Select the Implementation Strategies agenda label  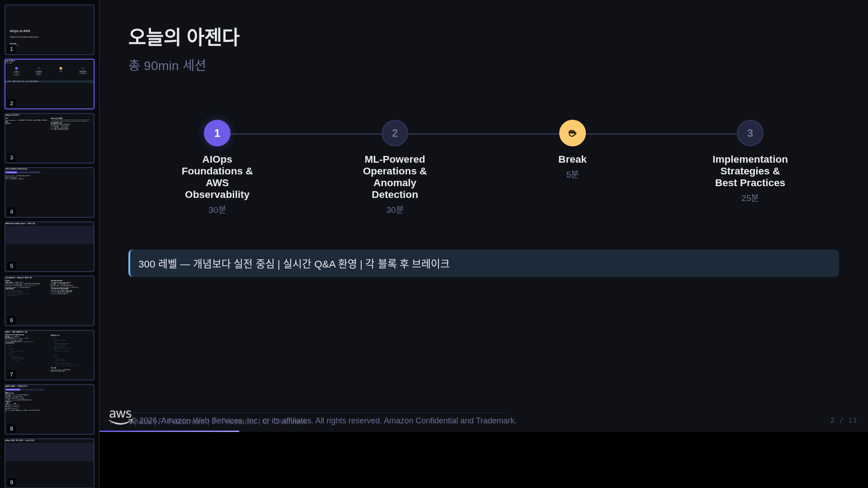point(750,171)
